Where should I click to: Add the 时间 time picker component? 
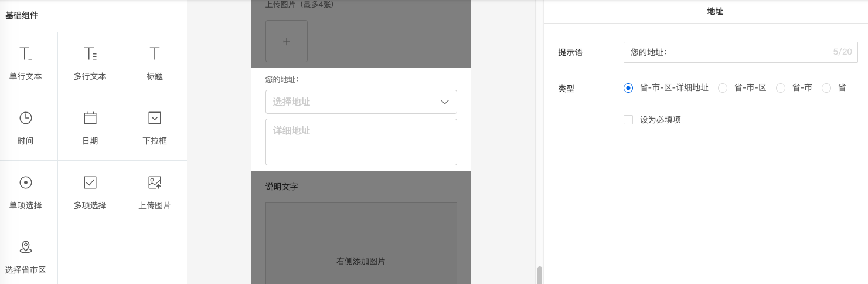pos(26,129)
